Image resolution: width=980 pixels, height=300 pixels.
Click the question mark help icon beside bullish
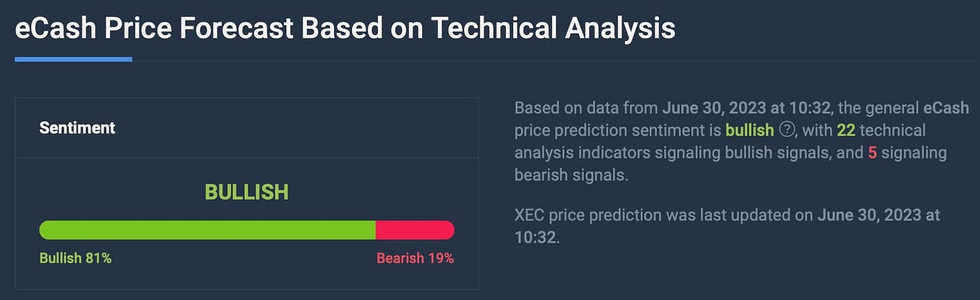click(x=787, y=130)
